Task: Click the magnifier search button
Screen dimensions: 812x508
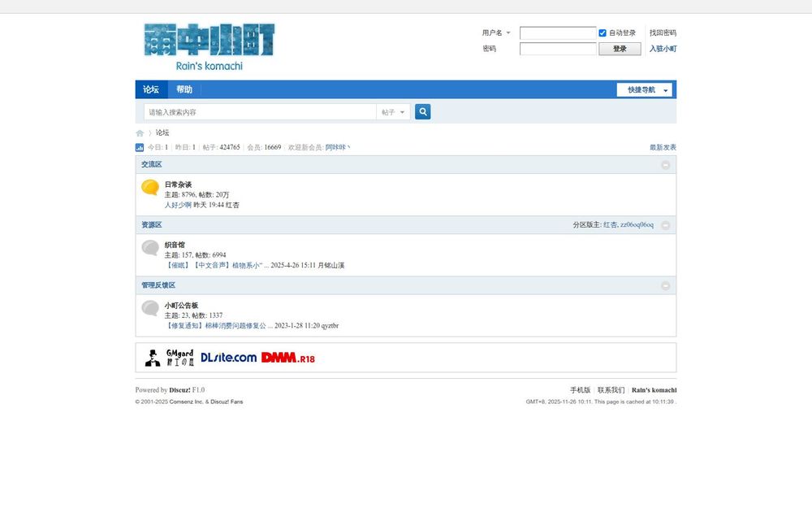Action: click(422, 112)
